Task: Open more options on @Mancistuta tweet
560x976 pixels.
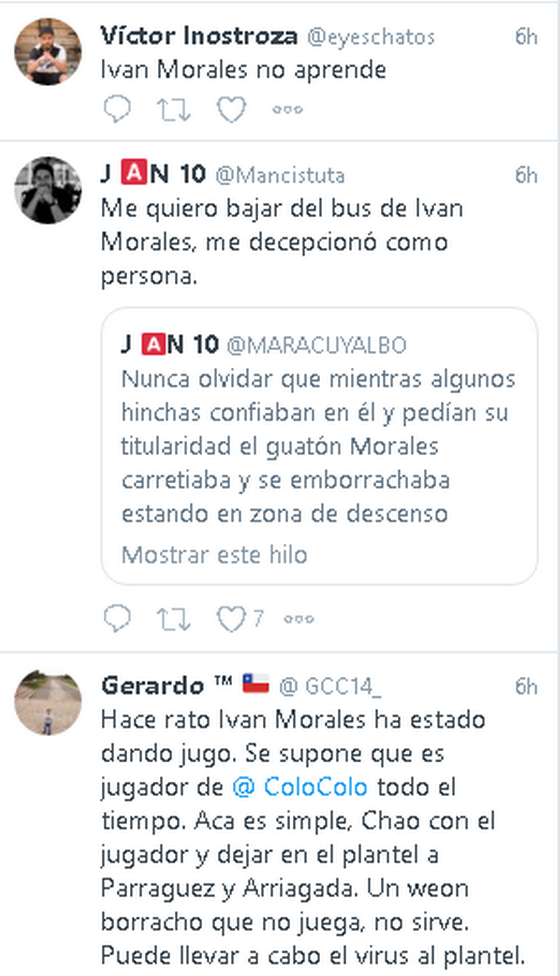Action: tap(299, 619)
